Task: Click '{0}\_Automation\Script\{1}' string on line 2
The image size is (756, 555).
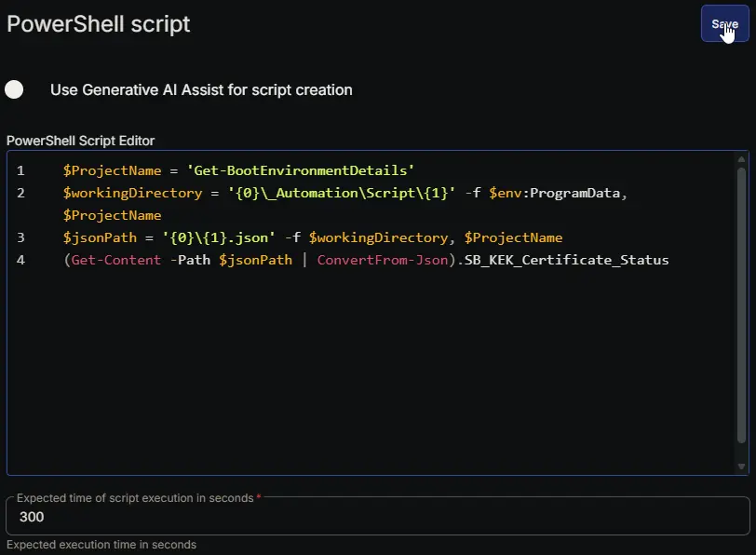Action: coord(342,193)
